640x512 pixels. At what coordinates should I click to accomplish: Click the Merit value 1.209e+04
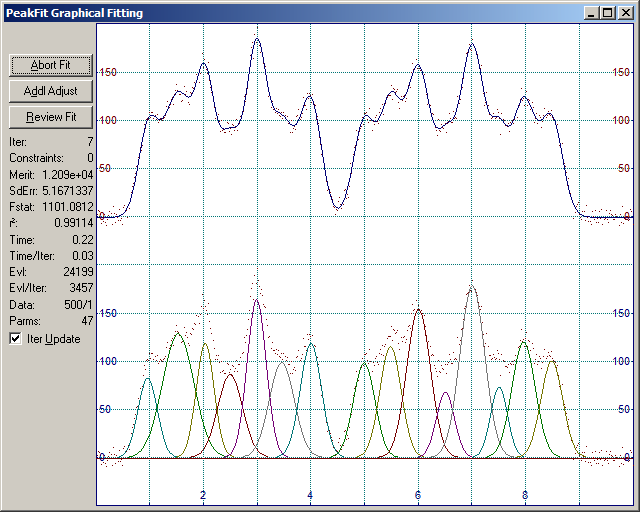pyautogui.click(x=67, y=174)
